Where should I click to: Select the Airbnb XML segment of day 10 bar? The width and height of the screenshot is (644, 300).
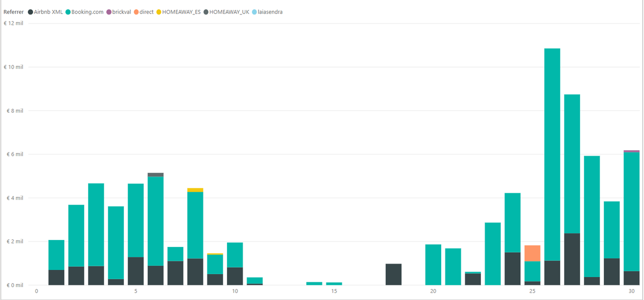point(235,276)
